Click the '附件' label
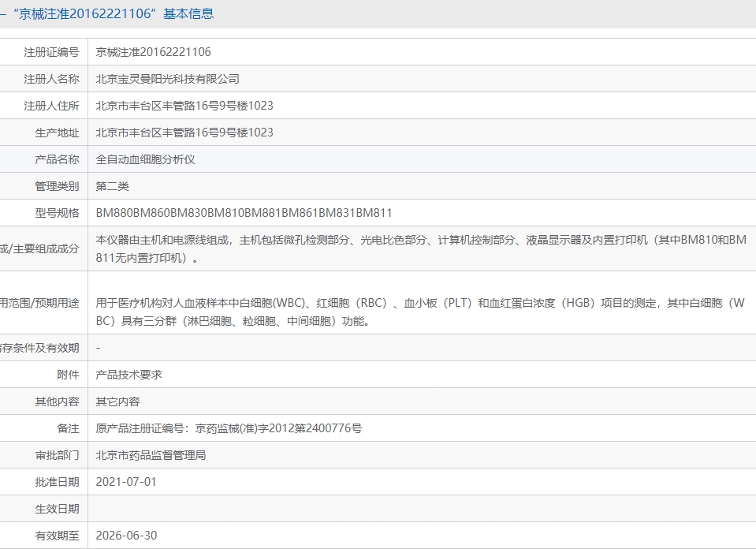 click(68, 375)
